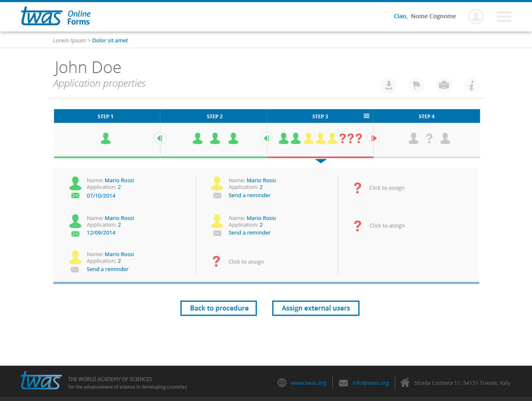Click the info@twas.org email link
This screenshot has width=532, height=401.
click(370, 383)
